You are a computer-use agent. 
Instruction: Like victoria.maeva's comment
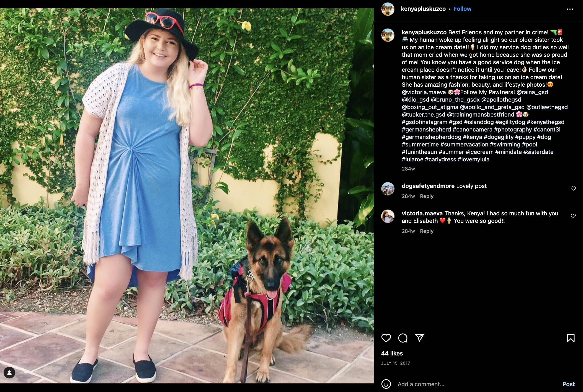[573, 216]
